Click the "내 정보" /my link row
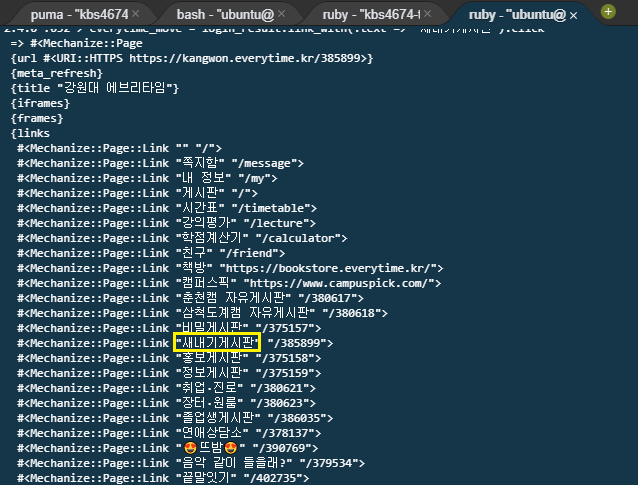638x485 pixels. (x=147, y=178)
